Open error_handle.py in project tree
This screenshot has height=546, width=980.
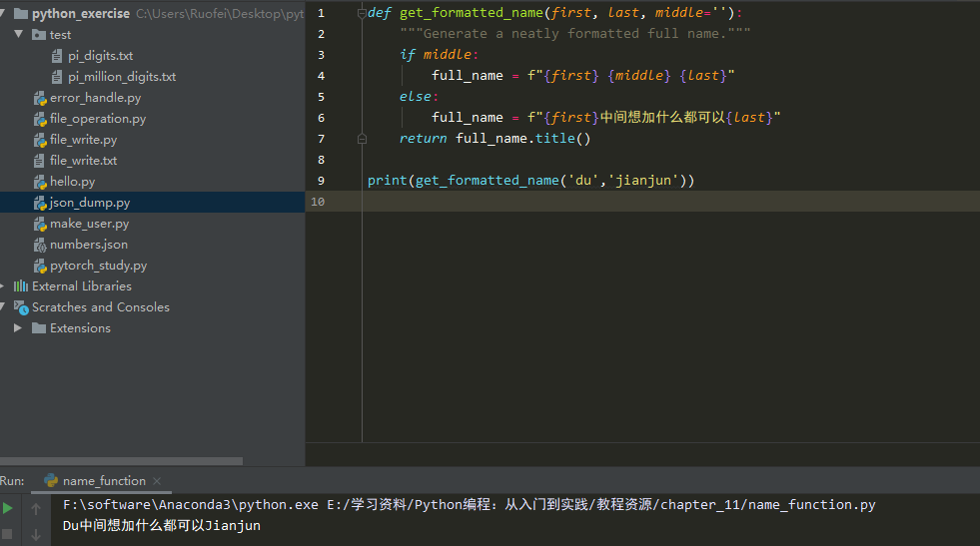pos(96,98)
